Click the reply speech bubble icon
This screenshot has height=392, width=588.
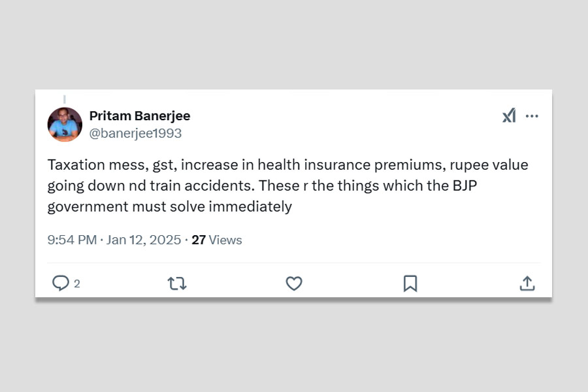click(61, 283)
